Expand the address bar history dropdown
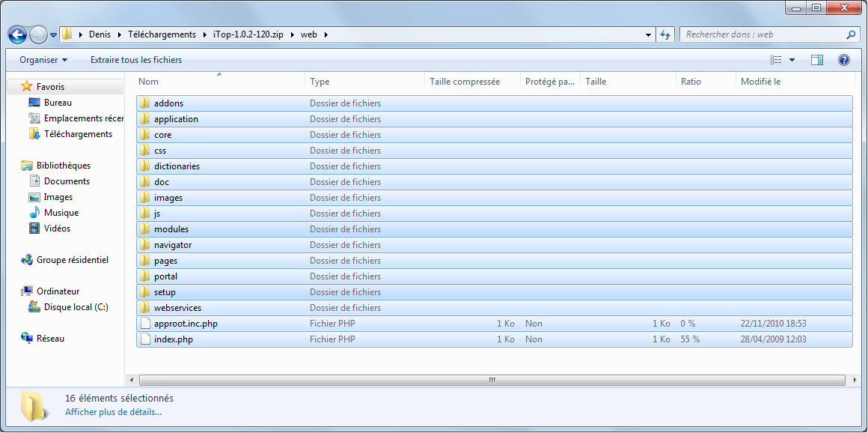The image size is (868, 433). 648,34
